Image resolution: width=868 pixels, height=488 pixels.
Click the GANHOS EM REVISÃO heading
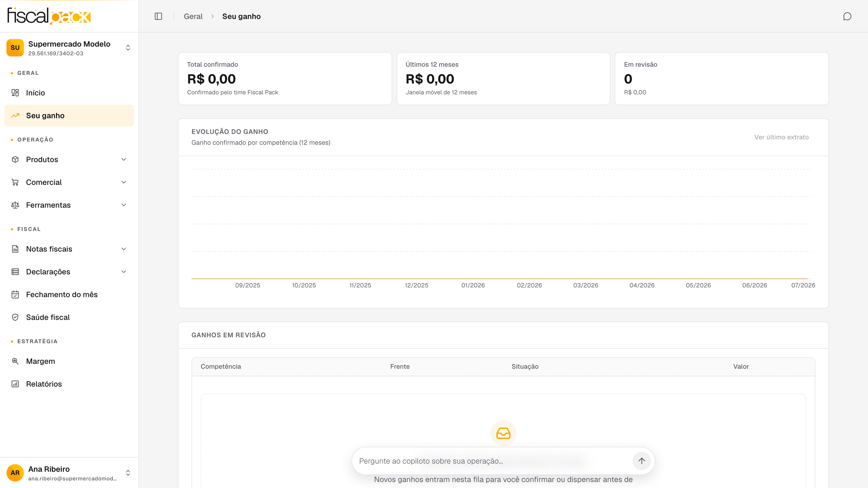228,335
